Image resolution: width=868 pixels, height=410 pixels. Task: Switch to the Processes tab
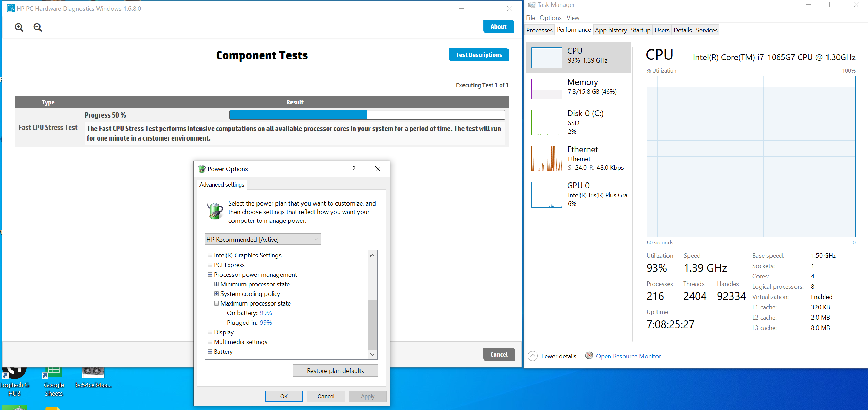(x=539, y=30)
